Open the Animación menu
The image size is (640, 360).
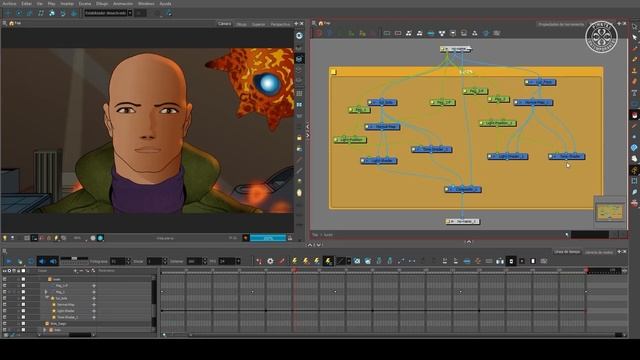[x=123, y=4]
